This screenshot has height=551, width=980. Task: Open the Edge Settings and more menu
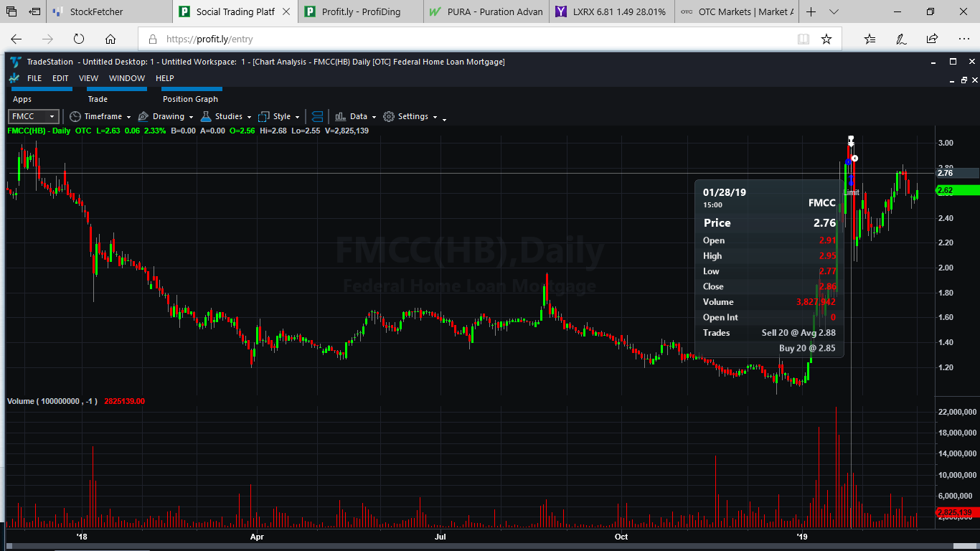963,39
